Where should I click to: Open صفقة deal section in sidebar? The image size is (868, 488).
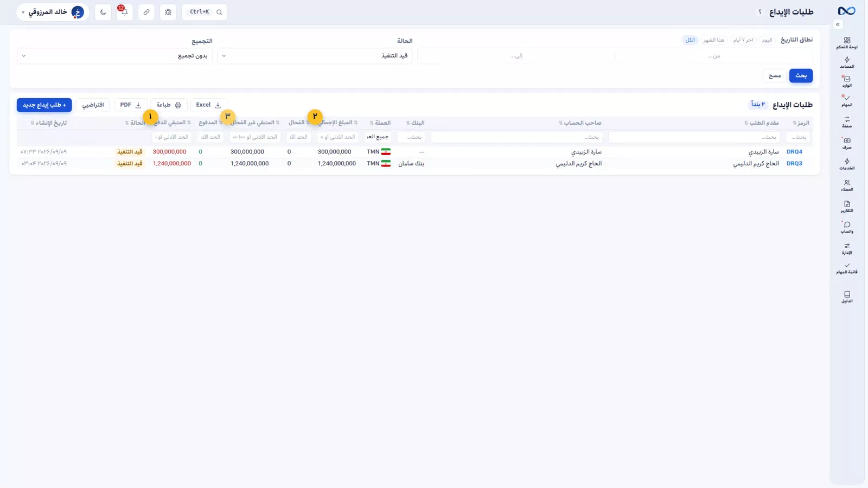click(847, 122)
